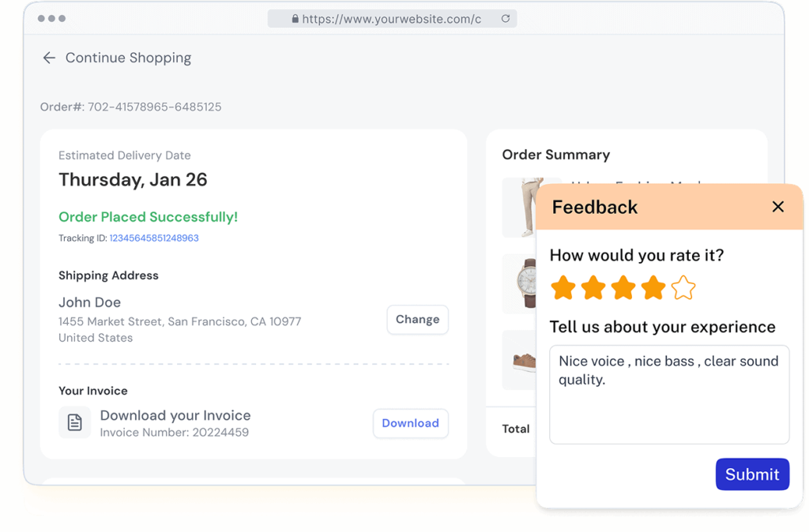The width and height of the screenshot is (809, 532).
Task: Change the shipping address
Action: (417, 320)
